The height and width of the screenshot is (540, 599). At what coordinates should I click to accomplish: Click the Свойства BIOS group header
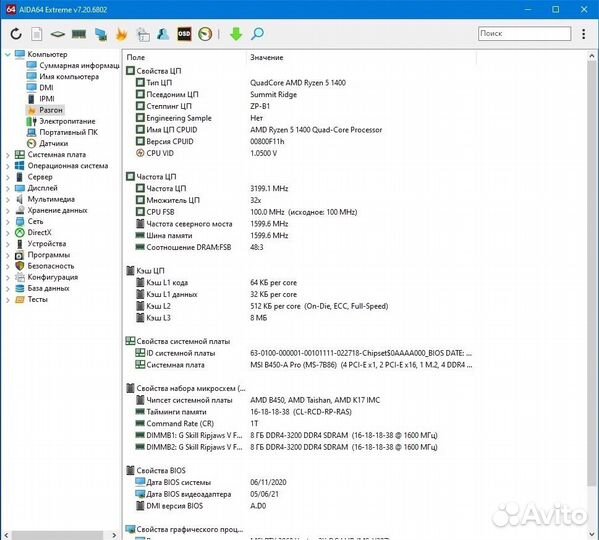155,470
